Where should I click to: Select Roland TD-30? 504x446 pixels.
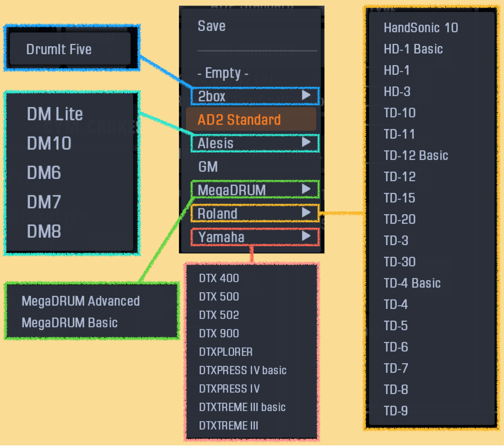[x=400, y=262]
